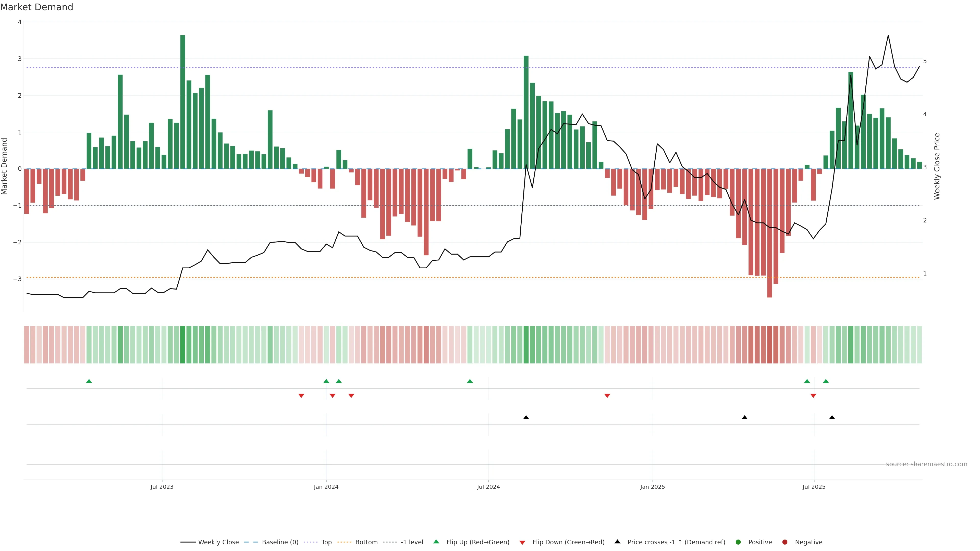Click the leftmost black price-cross triangle marker
Viewport: 980px width, 551px height.
pos(526,418)
